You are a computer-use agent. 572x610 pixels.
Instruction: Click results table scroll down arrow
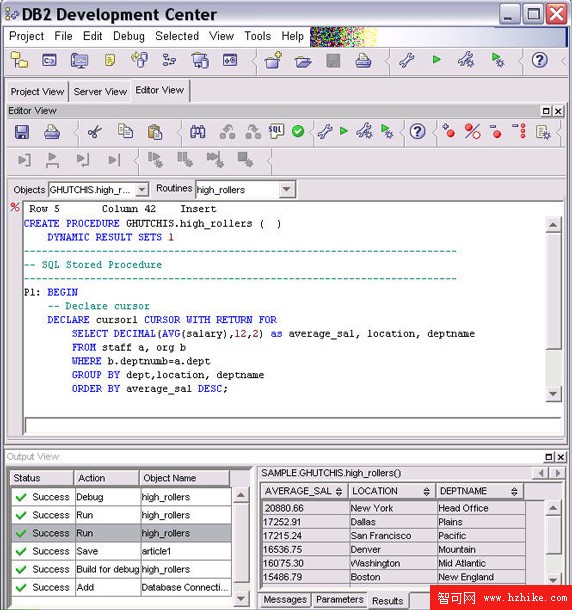[553, 580]
